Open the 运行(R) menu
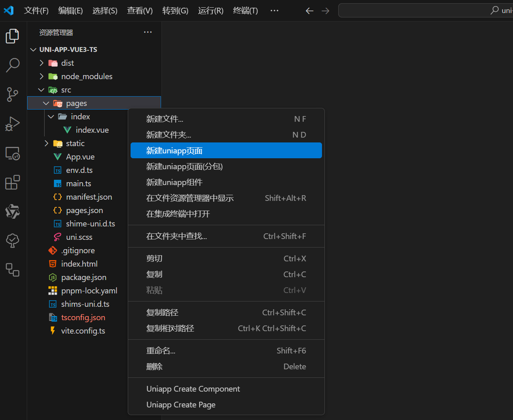 [210, 11]
